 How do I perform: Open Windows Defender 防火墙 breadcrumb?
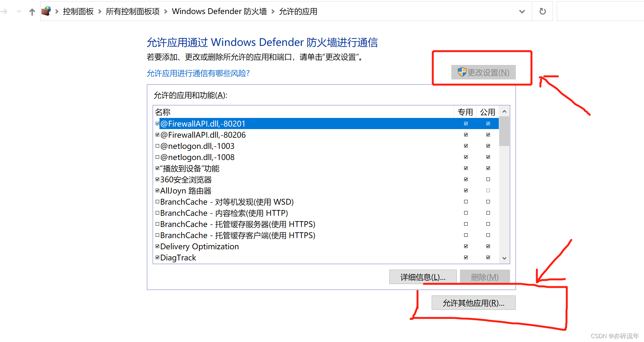[x=219, y=11]
